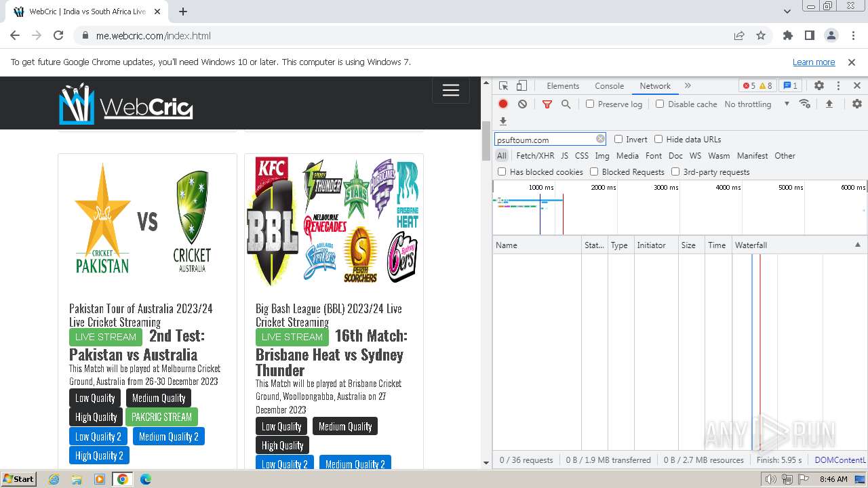Open Chrome three-dot main menu

coord(852,35)
